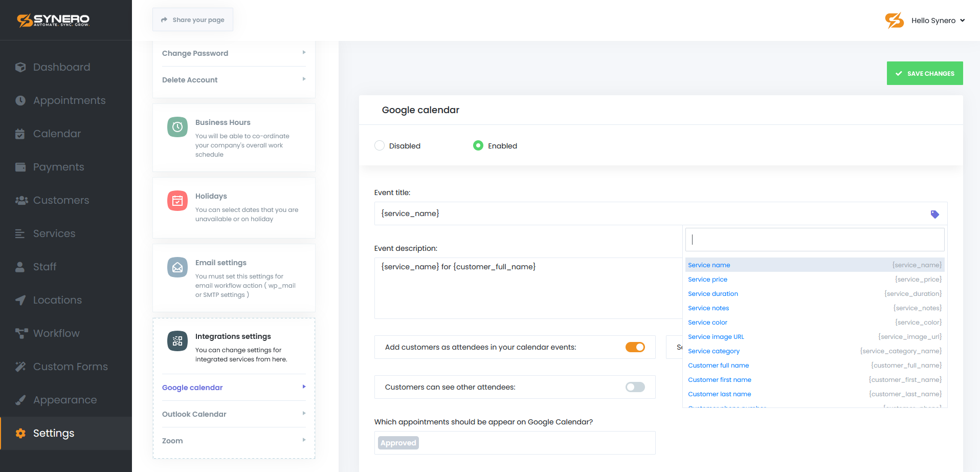Go to the Appointments section
Image resolution: width=980 pixels, height=472 pixels.
click(66, 100)
